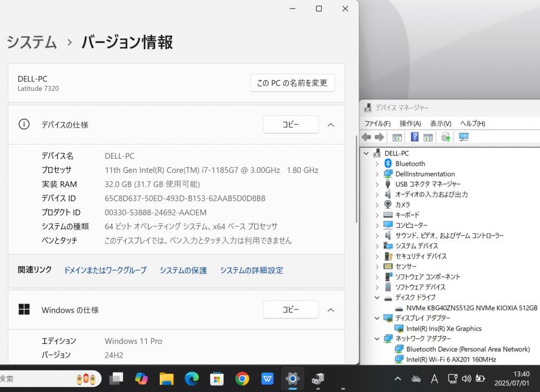Click the info icon beside デバイスの仕様

pyautogui.click(x=24, y=124)
